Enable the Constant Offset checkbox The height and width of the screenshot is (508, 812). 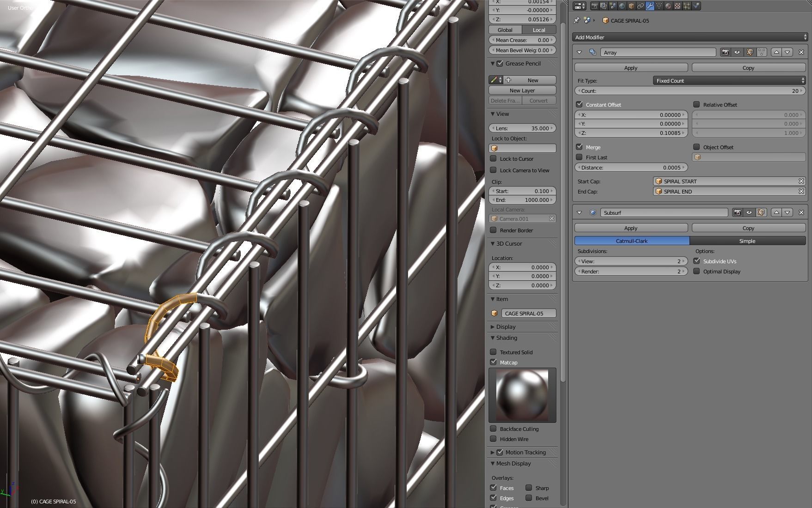tap(579, 104)
